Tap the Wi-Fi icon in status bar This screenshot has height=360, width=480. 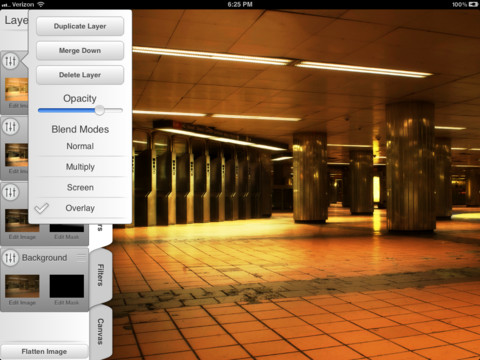coord(40,4)
